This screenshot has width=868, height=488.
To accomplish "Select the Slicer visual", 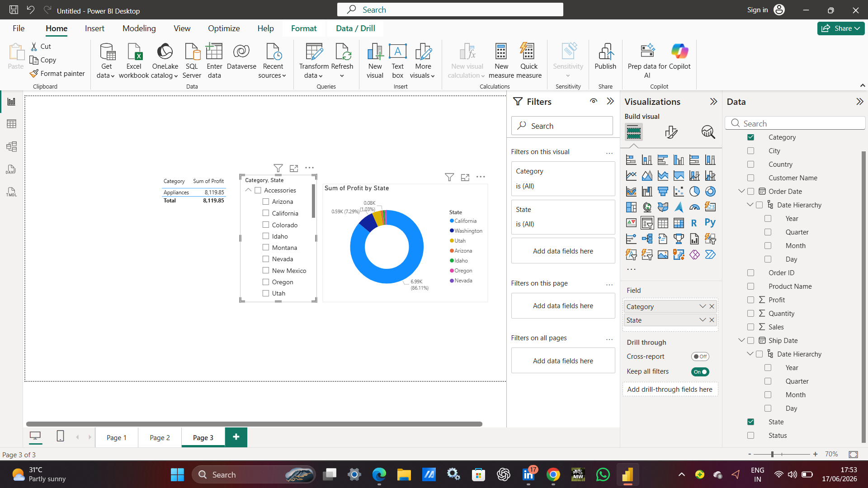I will pyautogui.click(x=647, y=223).
